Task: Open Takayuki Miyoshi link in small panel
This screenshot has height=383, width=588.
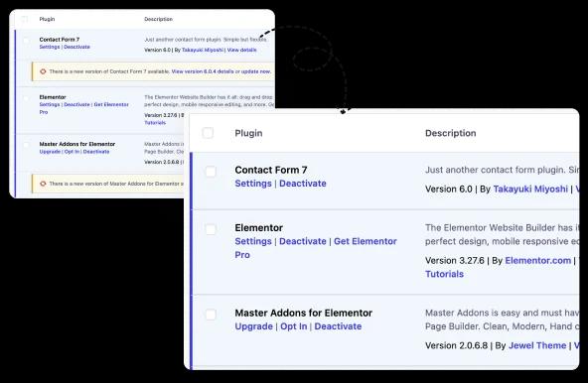Action: coord(203,50)
